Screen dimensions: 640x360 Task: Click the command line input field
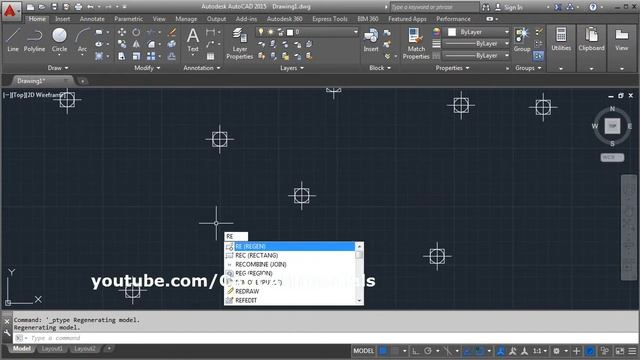click(327, 338)
